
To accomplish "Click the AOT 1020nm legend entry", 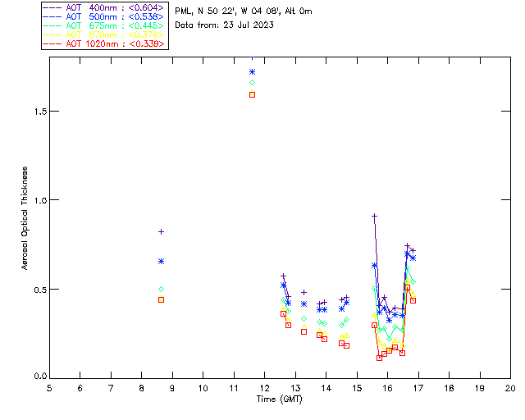I will click(104, 43).
